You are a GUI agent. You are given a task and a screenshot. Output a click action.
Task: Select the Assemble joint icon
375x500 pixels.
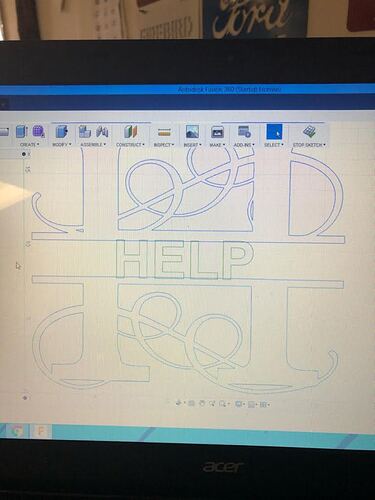102,132
